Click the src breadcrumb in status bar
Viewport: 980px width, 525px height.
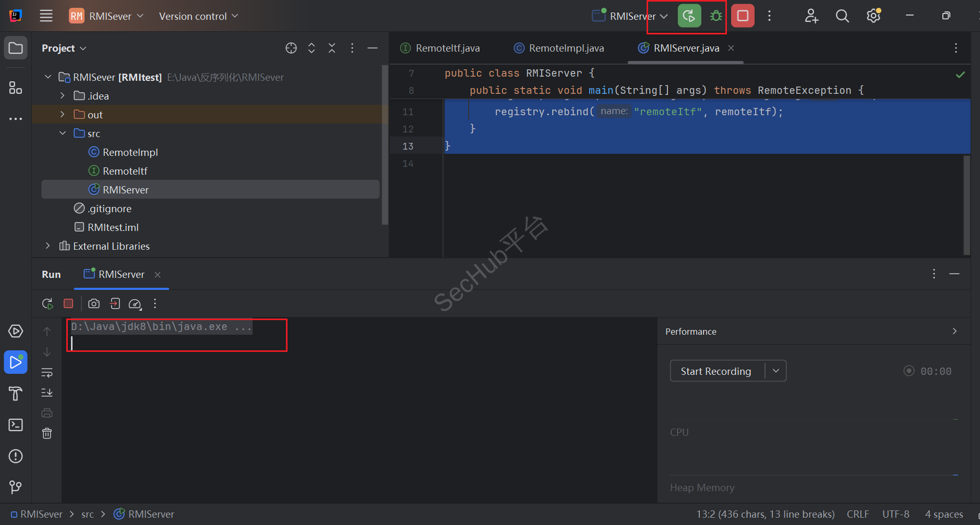tap(88, 515)
